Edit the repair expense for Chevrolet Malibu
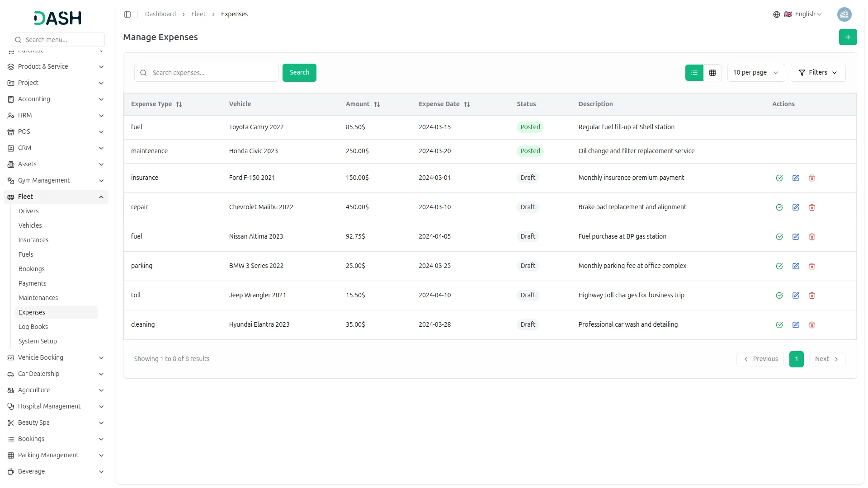 click(x=796, y=207)
